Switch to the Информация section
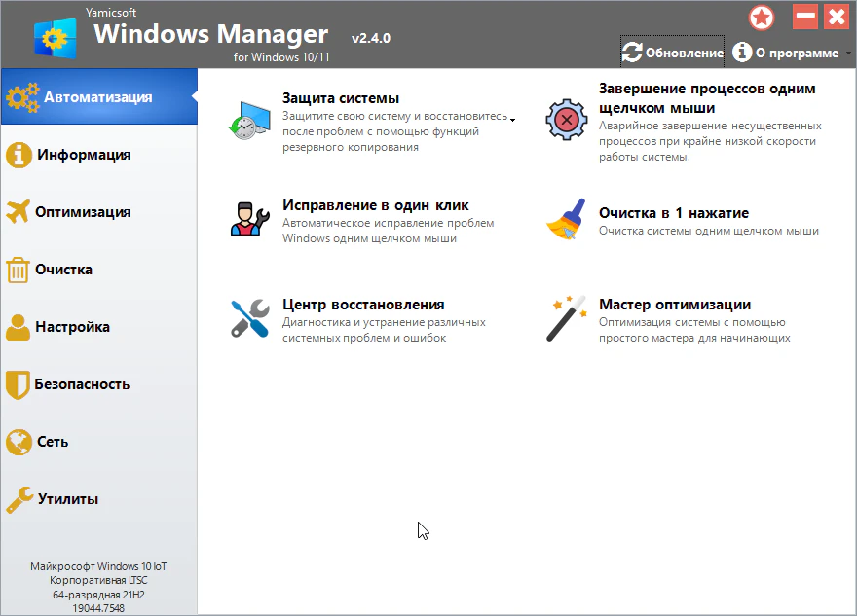This screenshot has height=616, width=857. pyautogui.click(x=99, y=155)
